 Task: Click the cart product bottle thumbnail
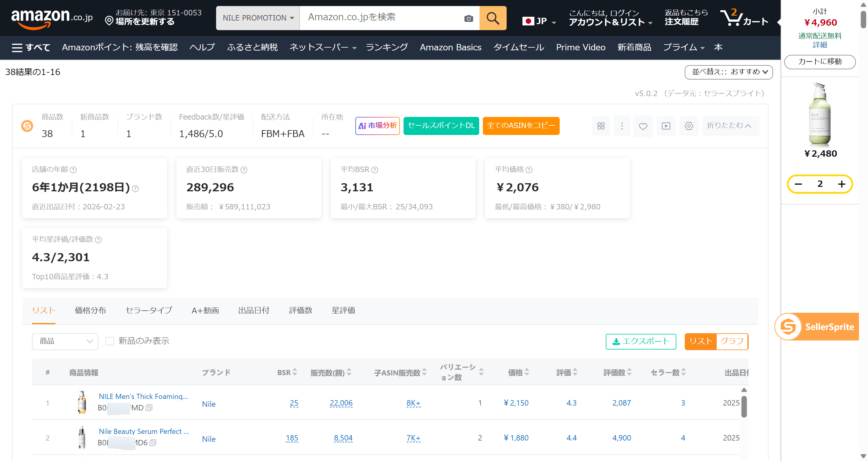pos(819,114)
